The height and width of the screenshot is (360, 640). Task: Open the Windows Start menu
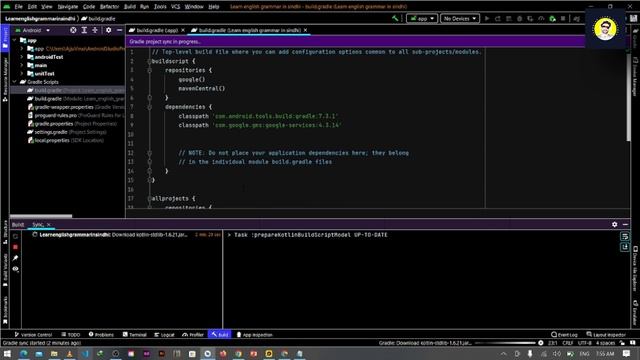click(7, 353)
